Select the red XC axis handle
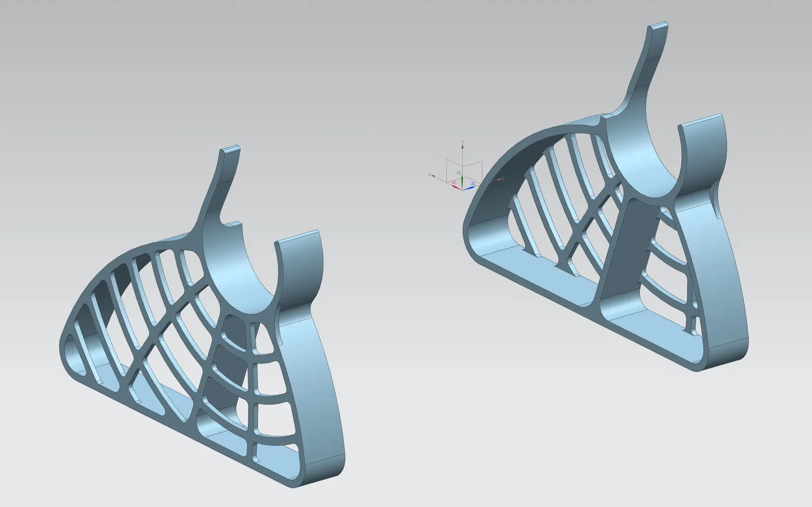The image size is (812, 507). (456, 187)
